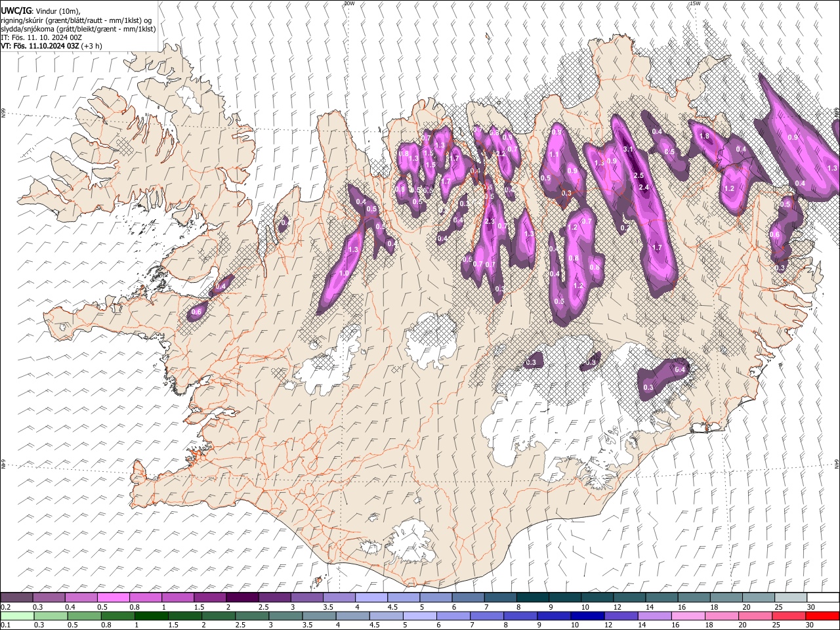This screenshot has height=630, width=840.
Task: Select the 'IT: Fös. 11. 10. 2024 00Z' line
Action: 41,37
